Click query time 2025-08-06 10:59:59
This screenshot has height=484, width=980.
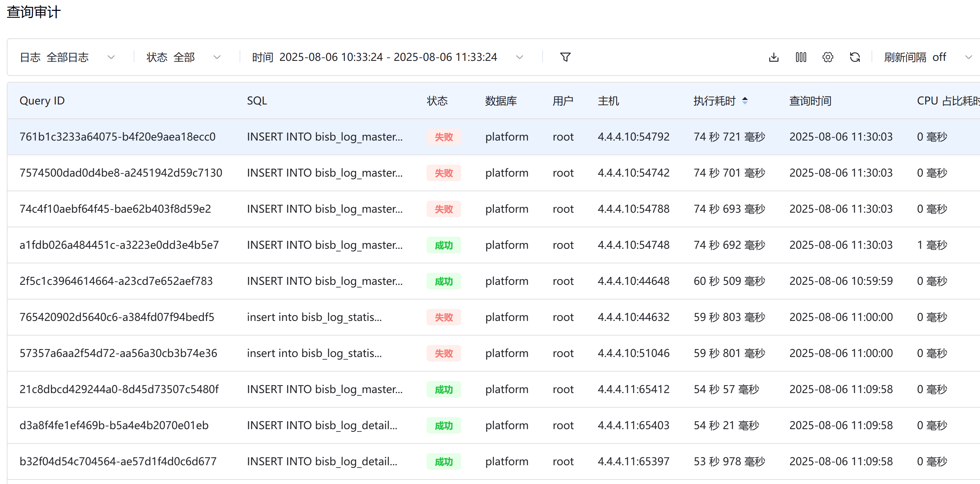click(841, 281)
